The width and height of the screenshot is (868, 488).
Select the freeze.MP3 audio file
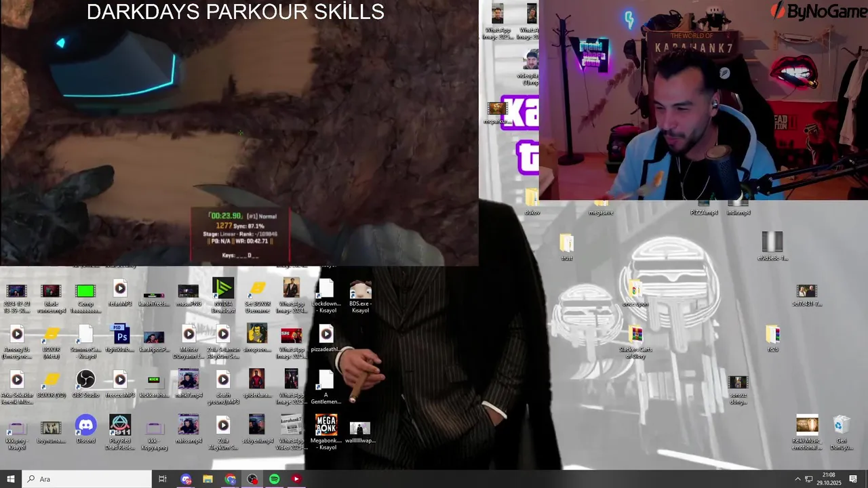(x=120, y=383)
